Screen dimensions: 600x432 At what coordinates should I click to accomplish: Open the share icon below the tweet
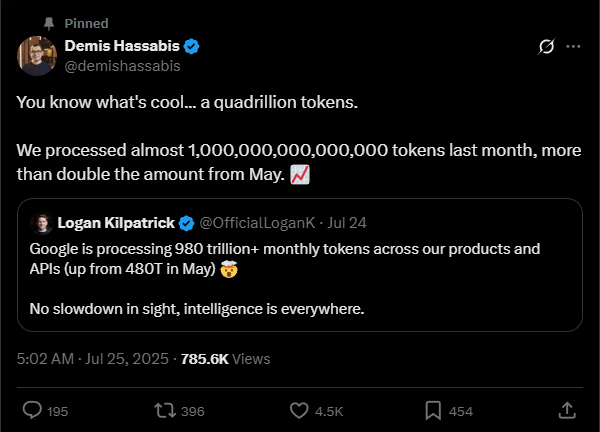(x=566, y=410)
